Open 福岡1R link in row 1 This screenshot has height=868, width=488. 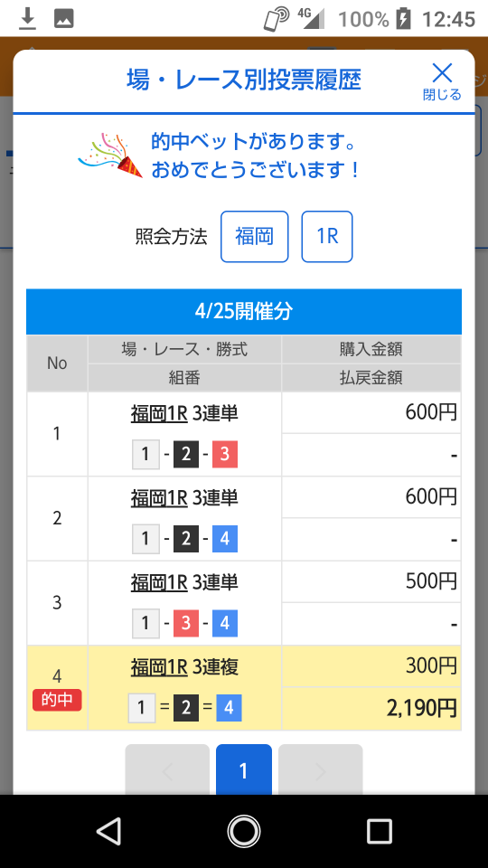point(159,413)
